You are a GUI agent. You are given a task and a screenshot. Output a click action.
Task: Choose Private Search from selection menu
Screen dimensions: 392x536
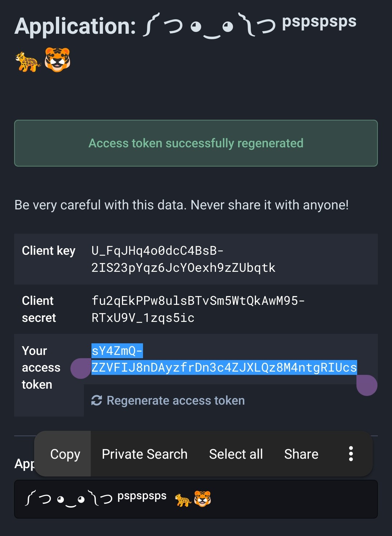pos(144,454)
